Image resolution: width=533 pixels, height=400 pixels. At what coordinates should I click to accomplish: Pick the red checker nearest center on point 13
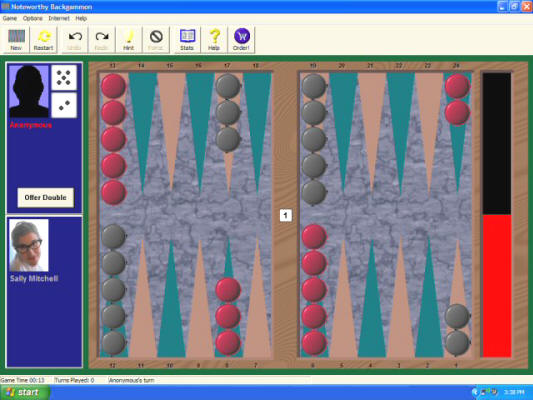tap(113, 193)
